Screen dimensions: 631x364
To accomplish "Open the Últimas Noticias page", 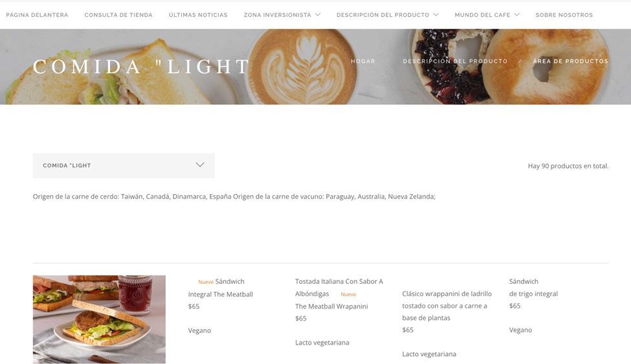I will point(198,15).
